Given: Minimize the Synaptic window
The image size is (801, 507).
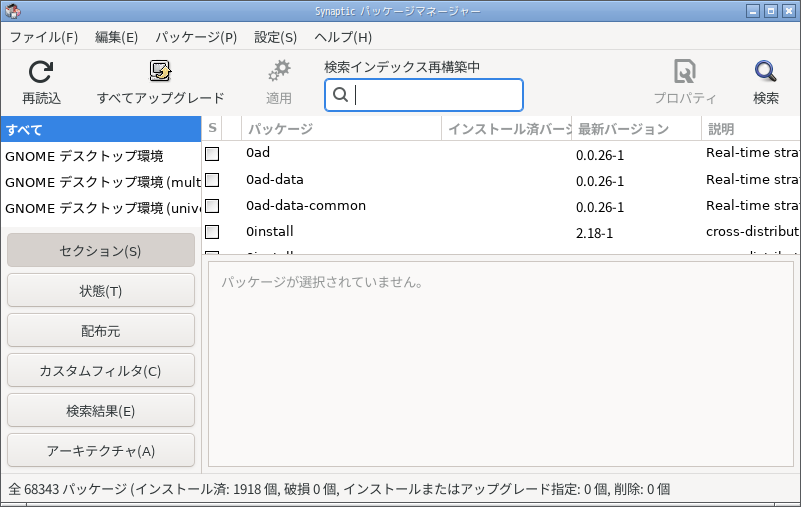Looking at the screenshot, I should [753, 11].
